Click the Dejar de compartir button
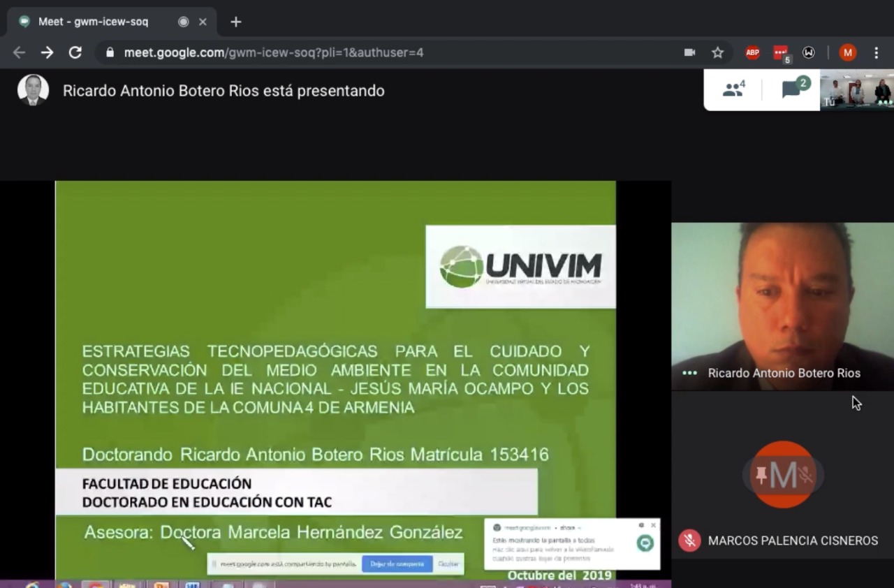The image size is (894, 588). tap(397, 564)
